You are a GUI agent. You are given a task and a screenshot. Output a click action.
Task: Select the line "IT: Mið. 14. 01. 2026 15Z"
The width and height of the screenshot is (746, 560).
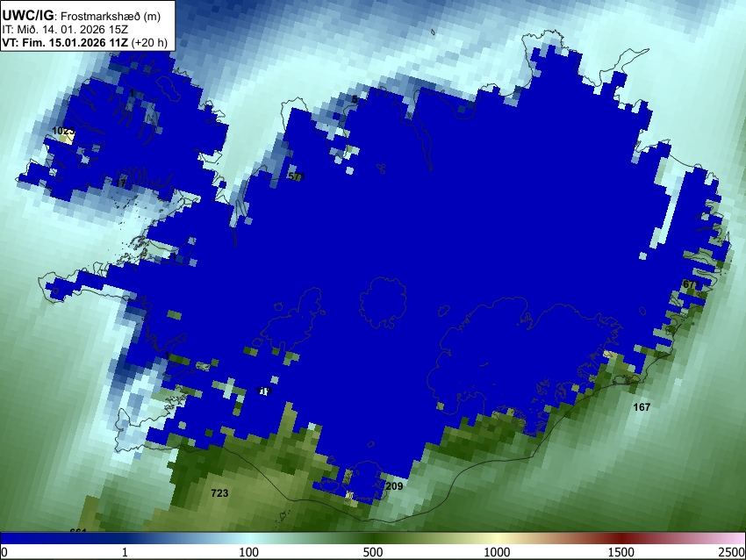tap(65, 30)
